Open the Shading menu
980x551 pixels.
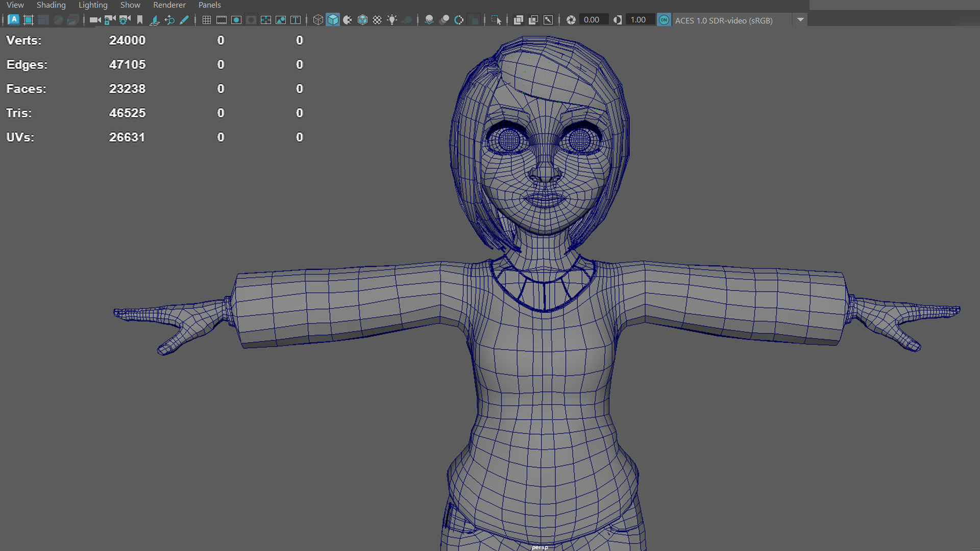51,5
